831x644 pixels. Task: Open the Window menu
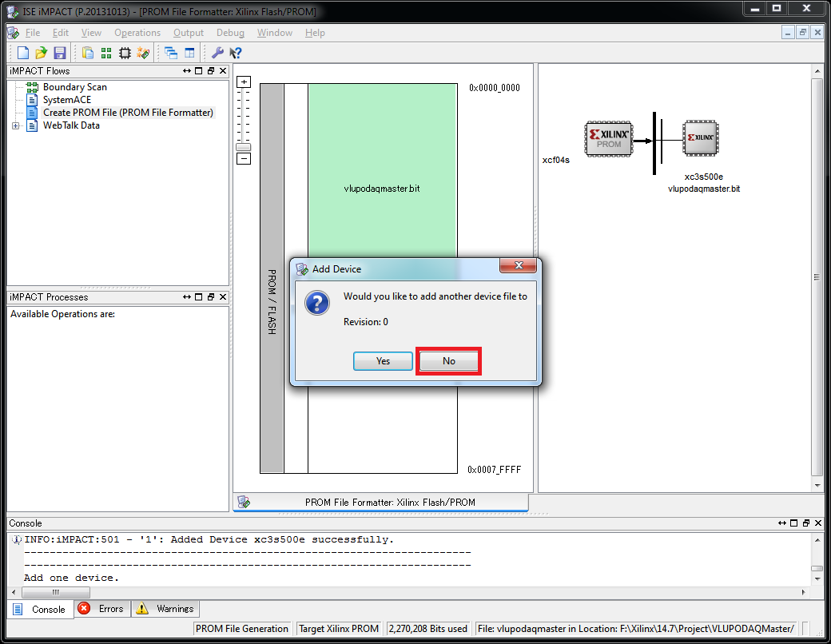click(275, 33)
